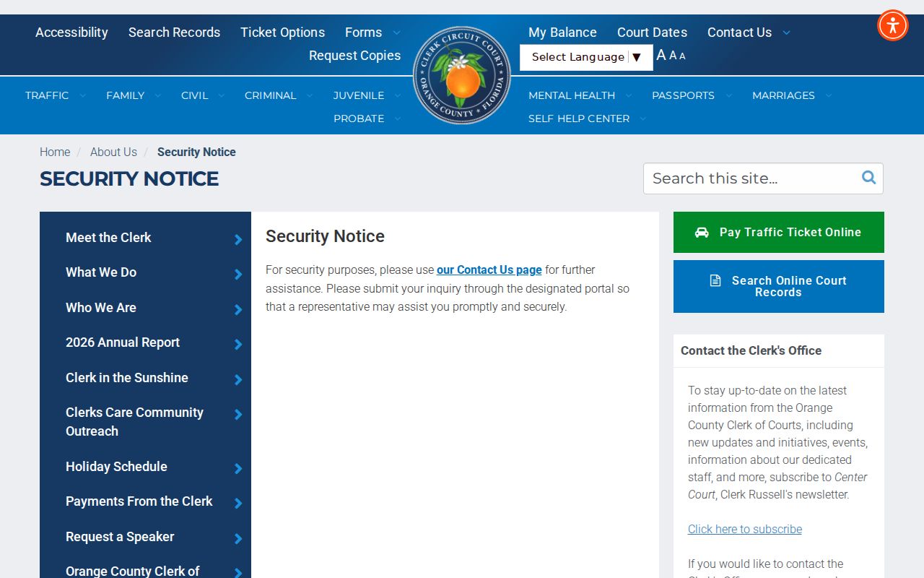Click the arrow beside Who We Are
Viewport: 924px width, 578px height.
[x=238, y=309]
